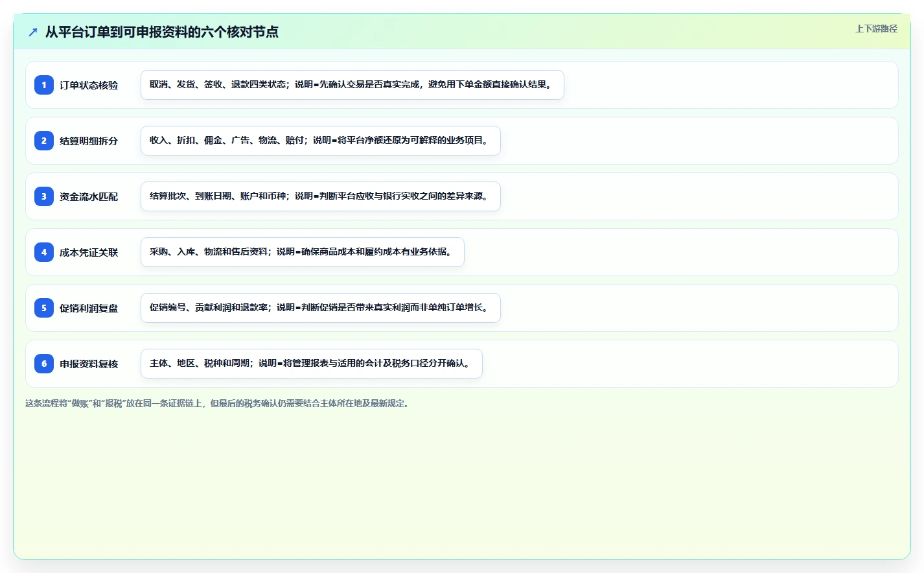This screenshot has height=573, width=924.
Task: Select the 订单状态核验 step label
Action: (x=89, y=85)
